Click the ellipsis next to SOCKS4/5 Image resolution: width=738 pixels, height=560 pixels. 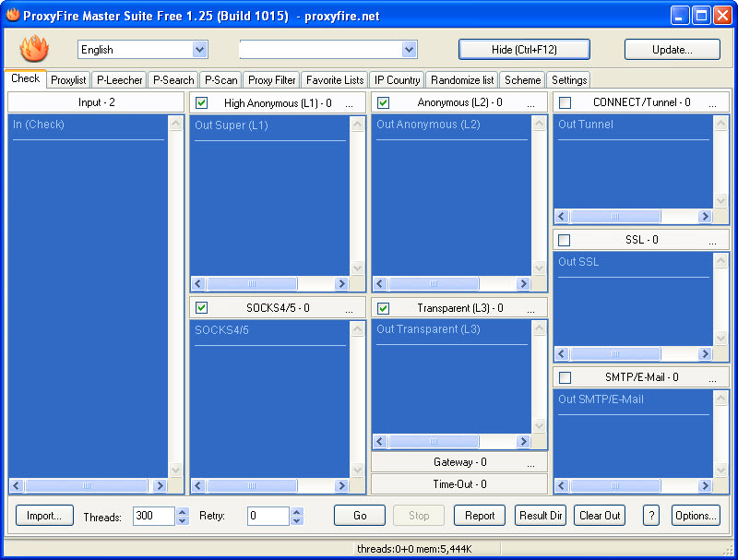(349, 310)
